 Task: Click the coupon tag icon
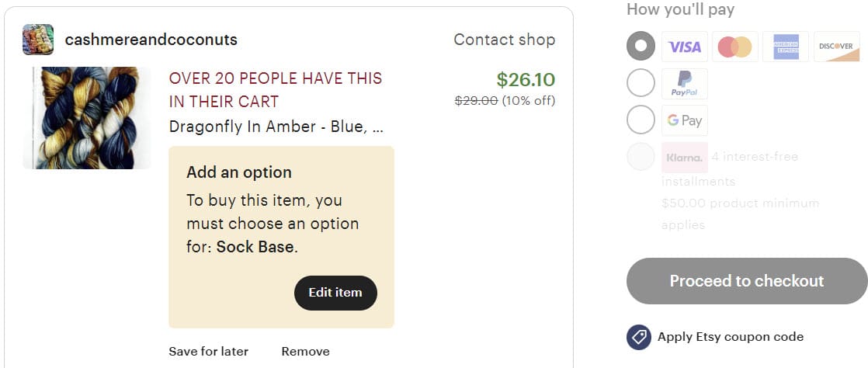tap(639, 337)
